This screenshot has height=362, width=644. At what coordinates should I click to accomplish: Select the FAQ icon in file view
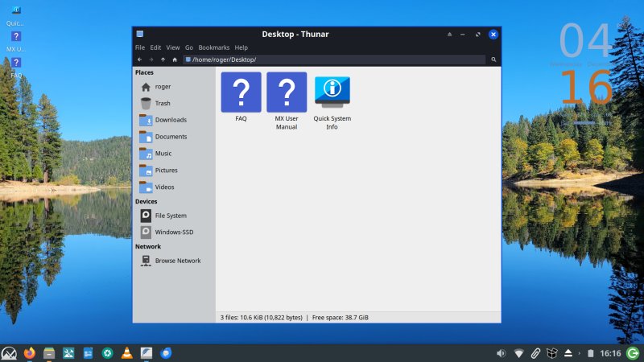(241, 93)
